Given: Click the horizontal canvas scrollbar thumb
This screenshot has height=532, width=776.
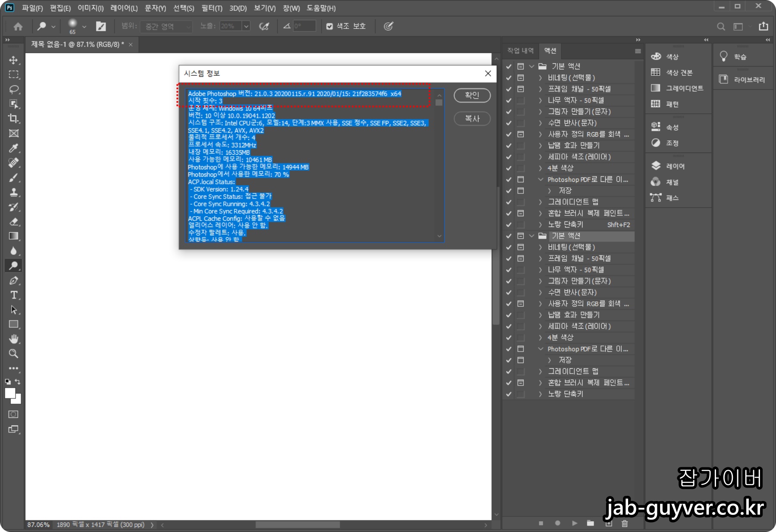Looking at the screenshot, I should [297, 525].
